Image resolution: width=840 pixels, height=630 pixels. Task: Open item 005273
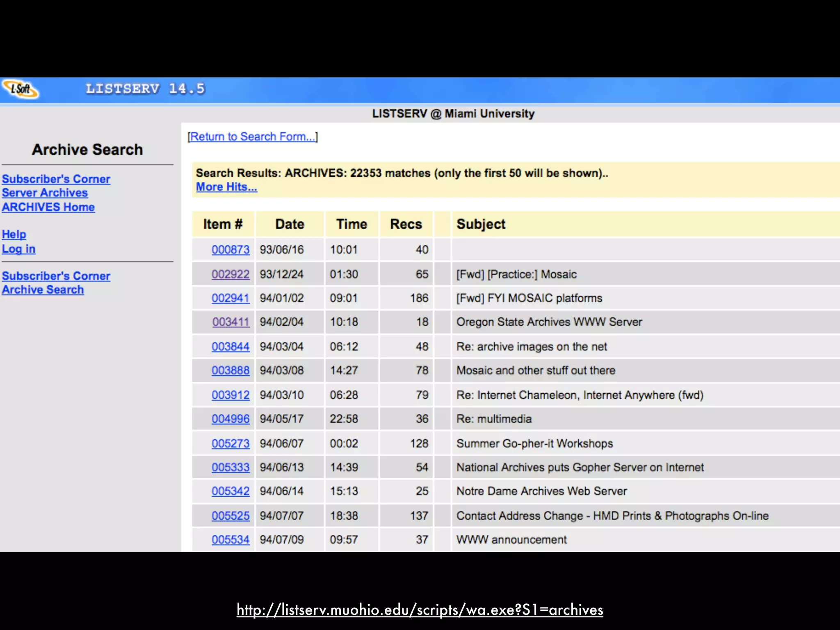click(x=231, y=443)
